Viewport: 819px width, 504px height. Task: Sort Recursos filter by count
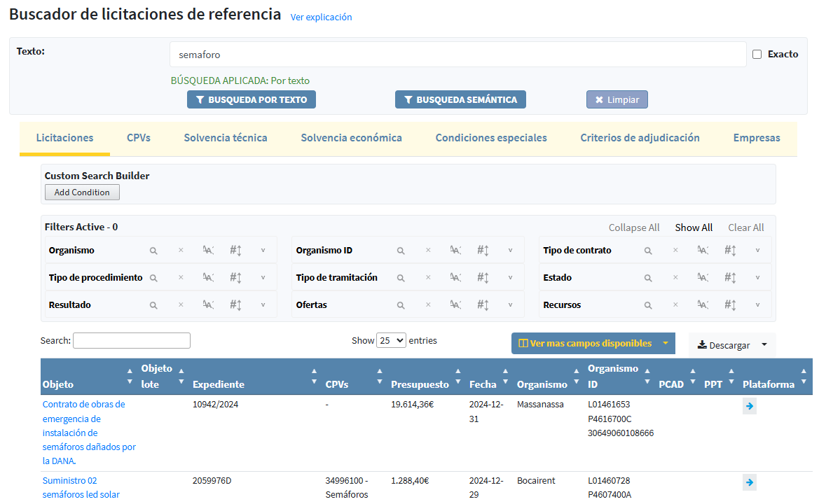730,305
